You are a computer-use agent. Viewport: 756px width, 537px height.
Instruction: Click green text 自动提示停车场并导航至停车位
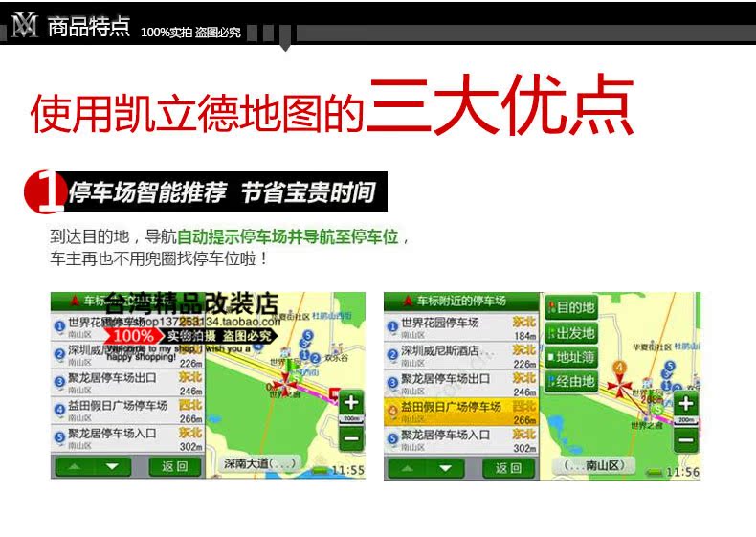pyautogui.click(x=288, y=236)
